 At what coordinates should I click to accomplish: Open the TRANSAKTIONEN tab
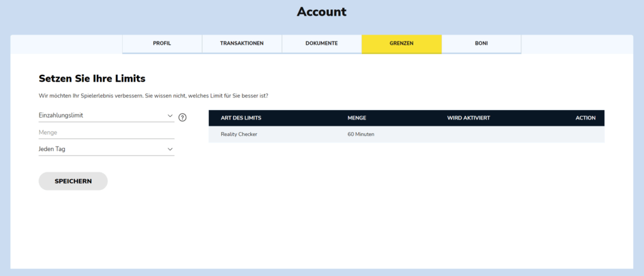click(x=242, y=43)
